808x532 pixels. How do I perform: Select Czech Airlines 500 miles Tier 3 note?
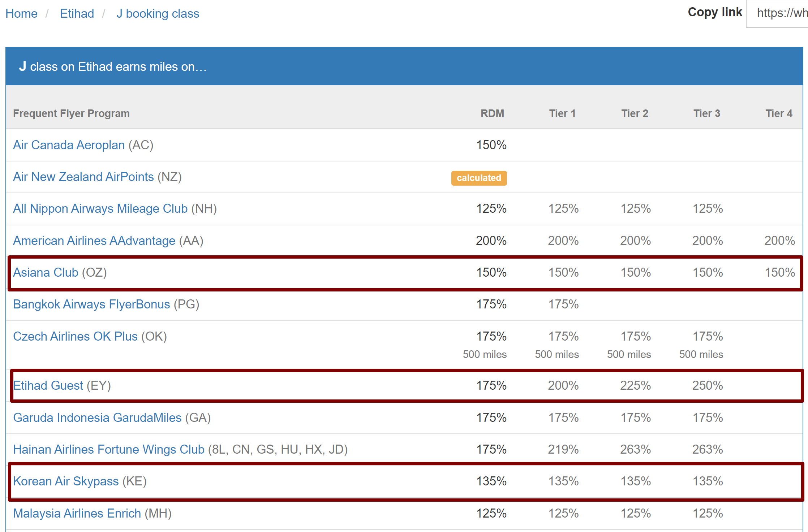click(701, 354)
